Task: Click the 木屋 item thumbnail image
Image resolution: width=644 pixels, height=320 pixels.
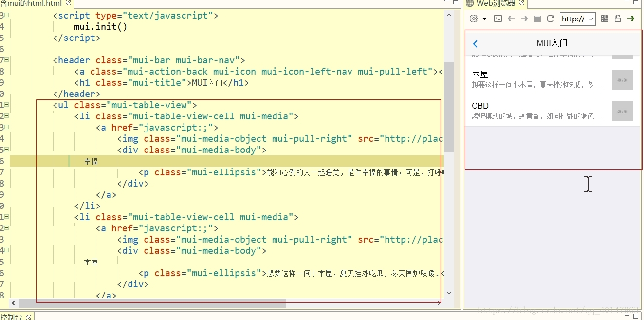Action: coord(622,79)
